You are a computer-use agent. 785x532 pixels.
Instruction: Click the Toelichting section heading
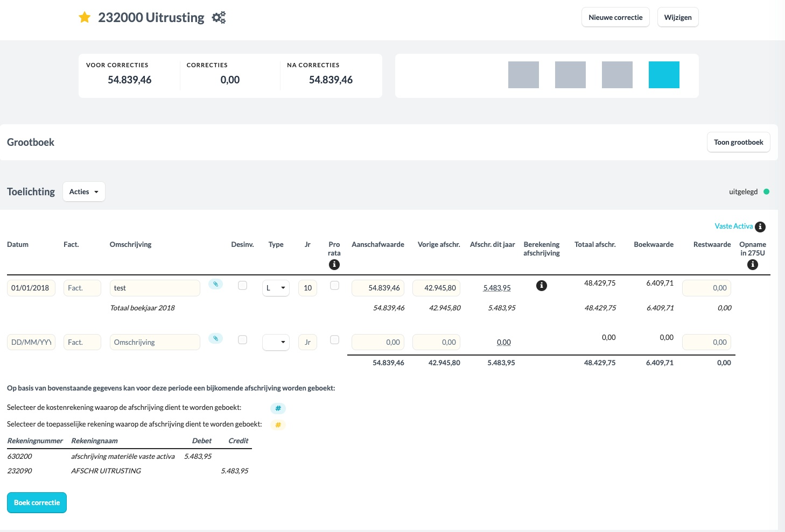click(31, 191)
